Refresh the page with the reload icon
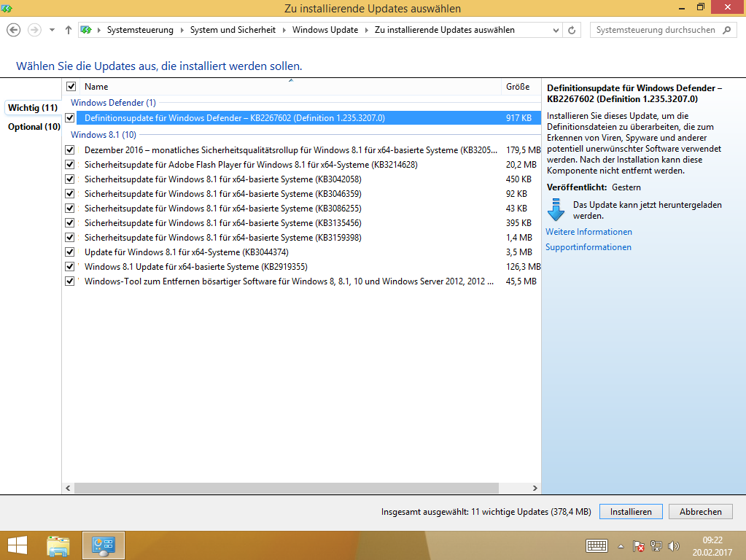The width and height of the screenshot is (746, 560). pyautogui.click(x=572, y=30)
